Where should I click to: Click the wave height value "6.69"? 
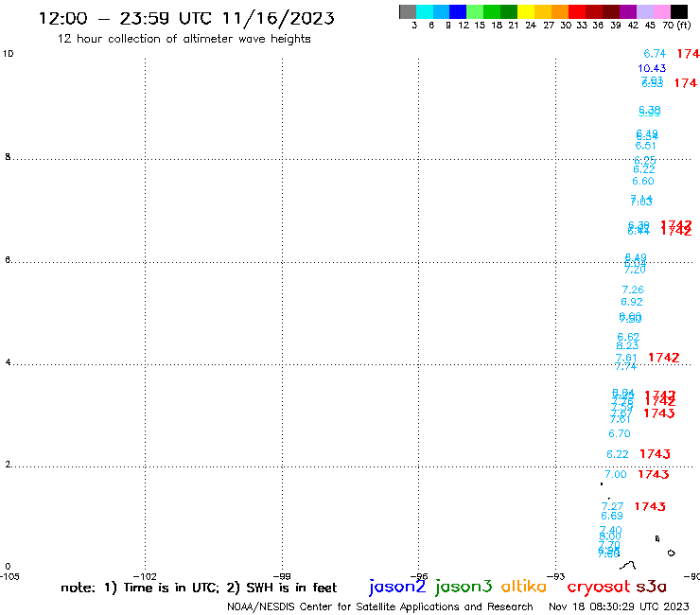click(612, 516)
